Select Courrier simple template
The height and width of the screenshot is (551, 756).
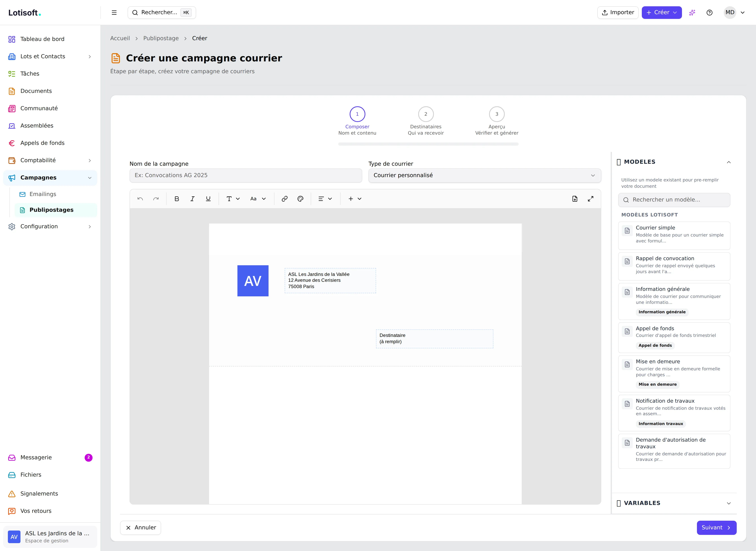coord(674,236)
